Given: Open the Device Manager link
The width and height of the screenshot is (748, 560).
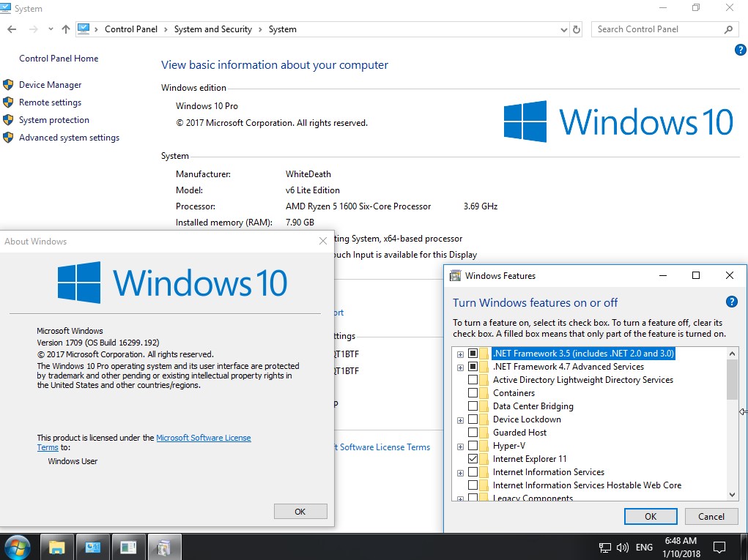Looking at the screenshot, I should 48,84.
